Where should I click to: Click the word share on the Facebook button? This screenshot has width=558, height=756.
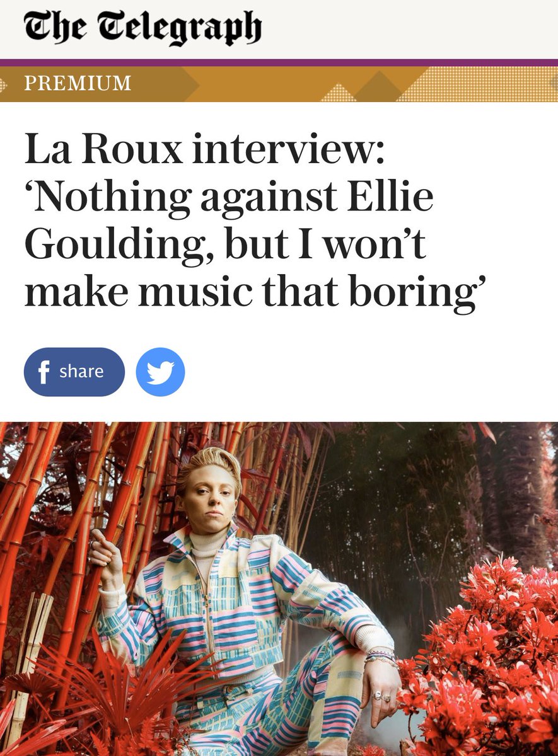pos(81,372)
